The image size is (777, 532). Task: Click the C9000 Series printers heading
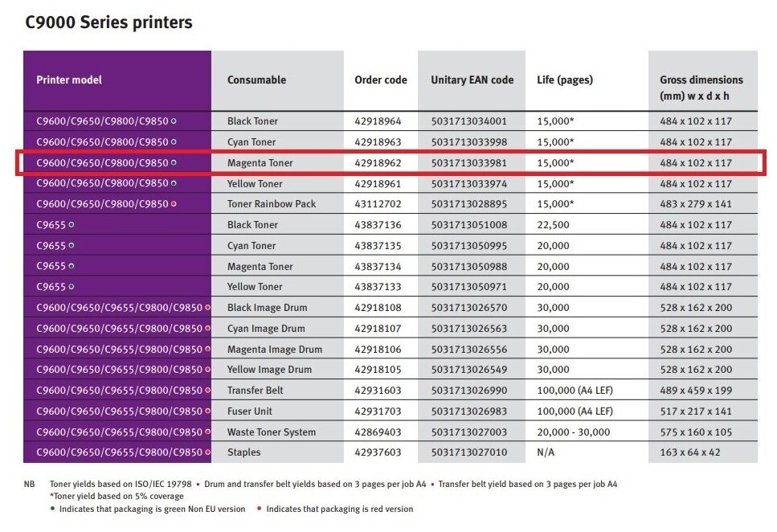point(108,23)
